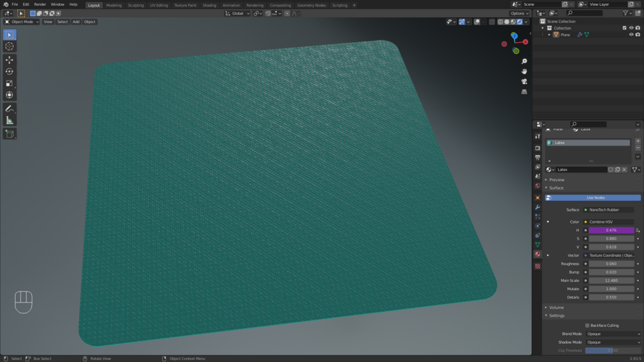Viewport: 644px width, 362px height.
Task: Toggle proportional editing button
Action: [x=287, y=13]
